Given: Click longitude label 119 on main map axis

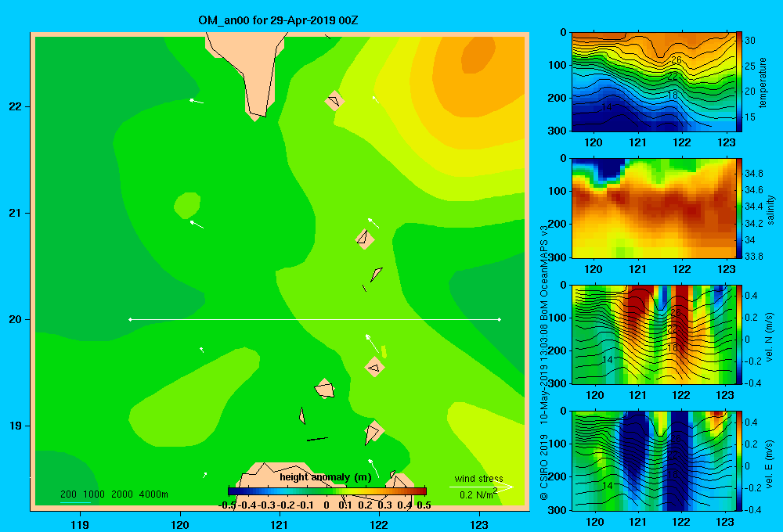Looking at the screenshot, I should (80, 524).
